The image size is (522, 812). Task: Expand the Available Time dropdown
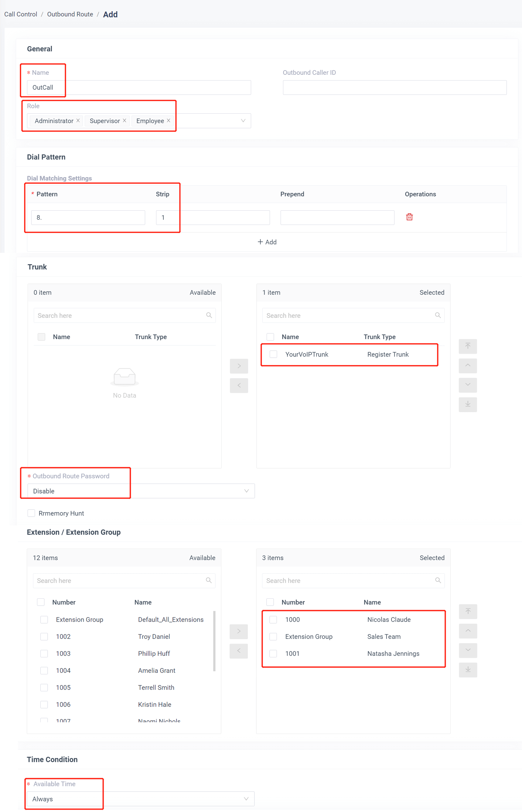(x=141, y=799)
